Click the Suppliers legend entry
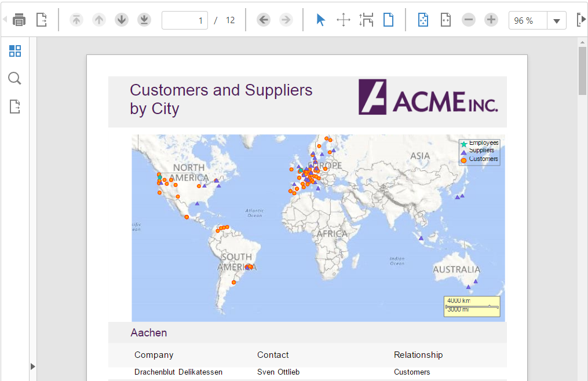Image resolution: width=588 pixels, height=381 pixels. (x=478, y=151)
